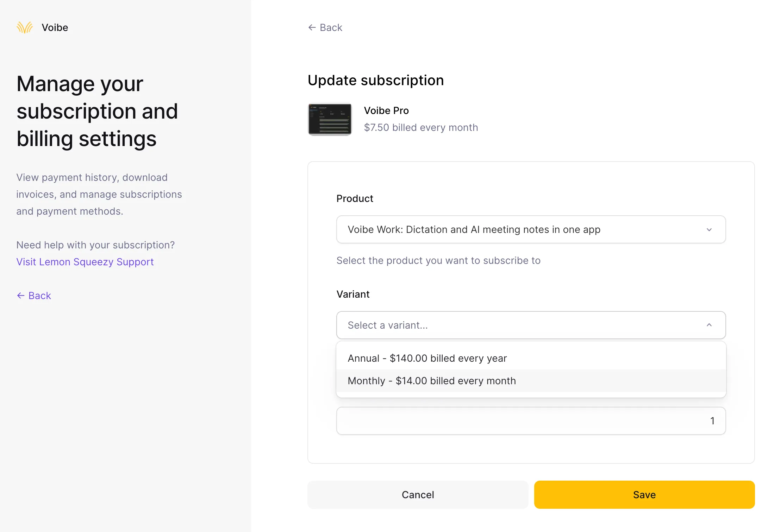This screenshot has width=774, height=532.
Task: Go back using the sidebar Back link
Action: 34,296
